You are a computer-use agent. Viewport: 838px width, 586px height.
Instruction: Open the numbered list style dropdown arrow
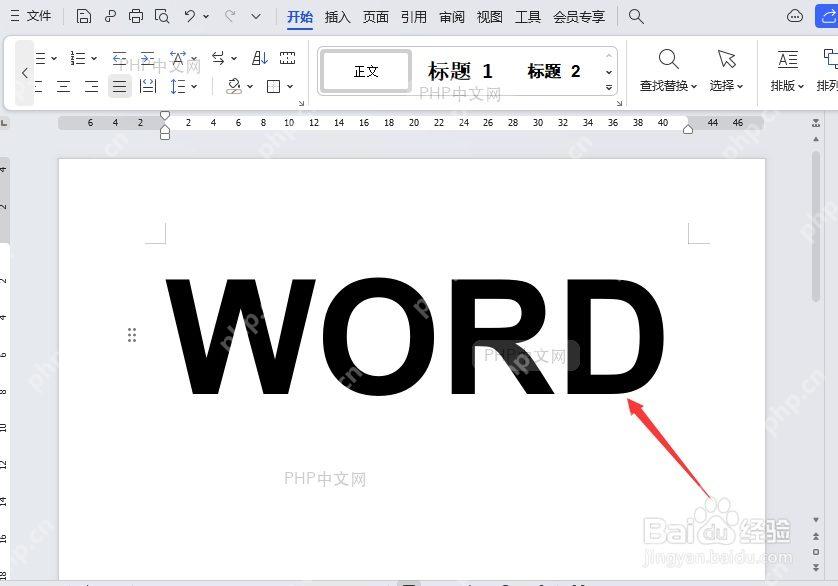[94, 58]
